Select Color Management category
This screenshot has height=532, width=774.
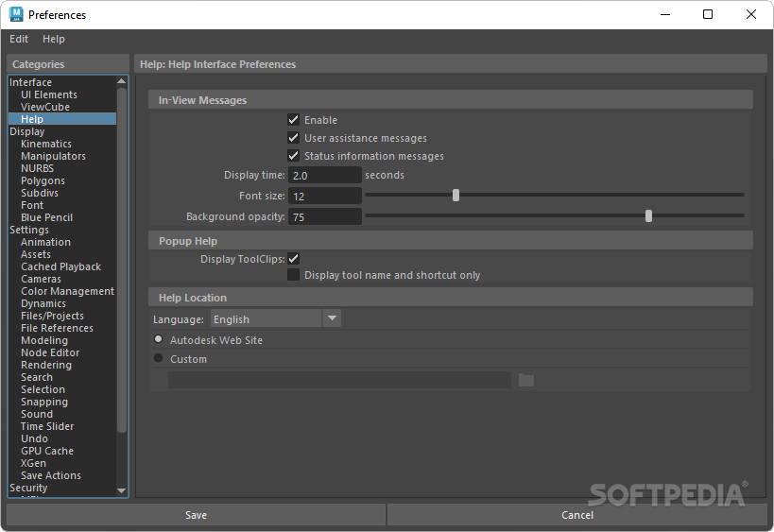68,291
